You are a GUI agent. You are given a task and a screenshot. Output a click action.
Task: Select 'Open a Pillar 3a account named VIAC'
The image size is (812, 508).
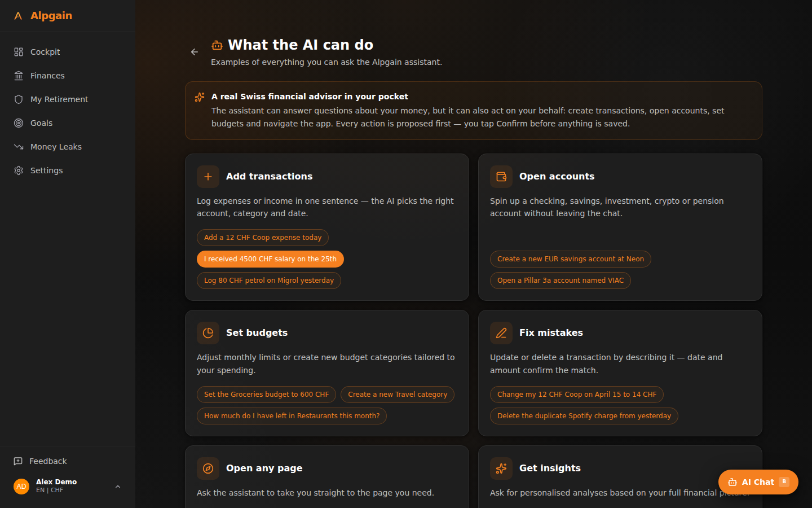tap(561, 281)
